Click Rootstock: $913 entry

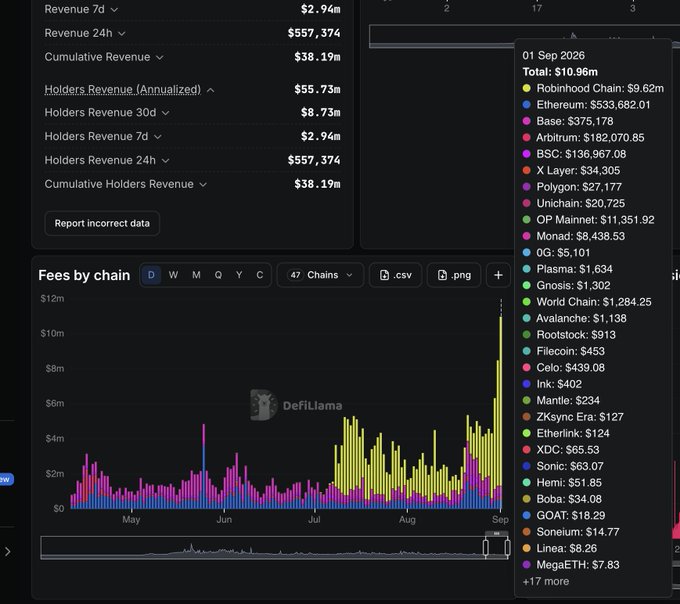(569, 335)
